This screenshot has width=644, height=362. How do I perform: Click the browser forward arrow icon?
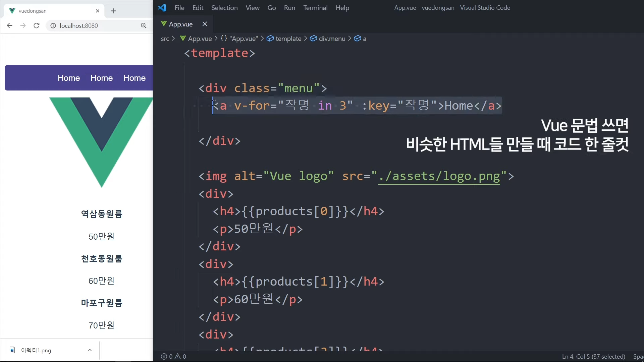23,25
